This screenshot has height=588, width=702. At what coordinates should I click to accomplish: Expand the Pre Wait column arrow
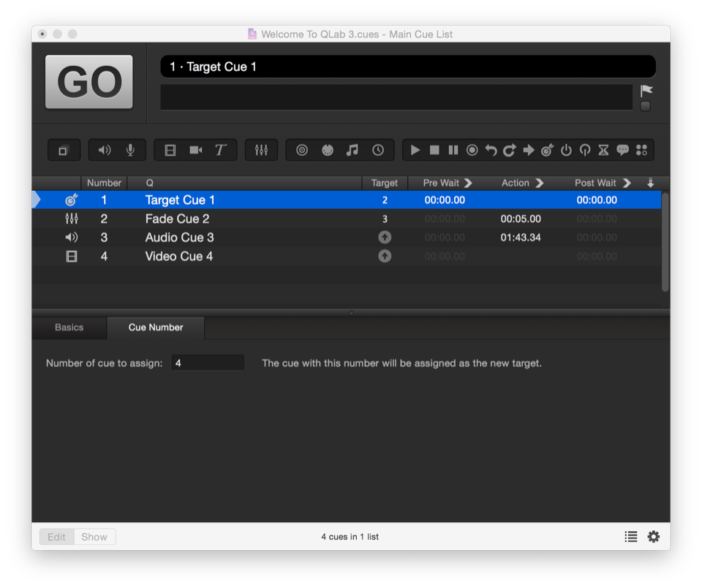pyautogui.click(x=468, y=183)
